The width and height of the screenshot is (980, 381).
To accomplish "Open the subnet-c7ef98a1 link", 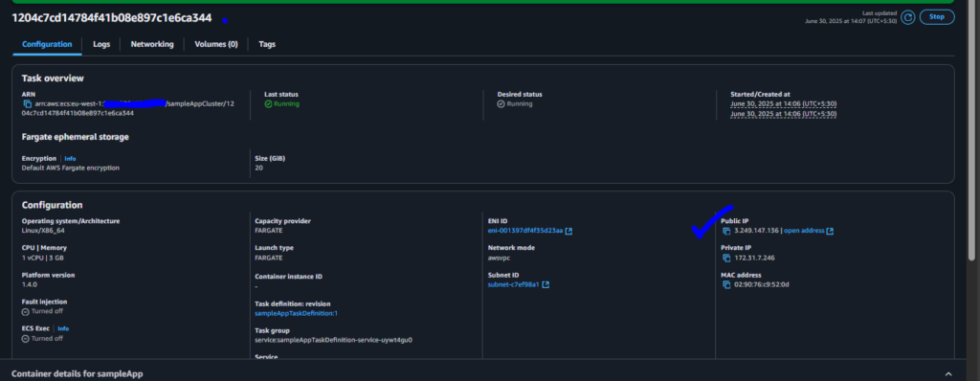I will pyautogui.click(x=513, y=284).
